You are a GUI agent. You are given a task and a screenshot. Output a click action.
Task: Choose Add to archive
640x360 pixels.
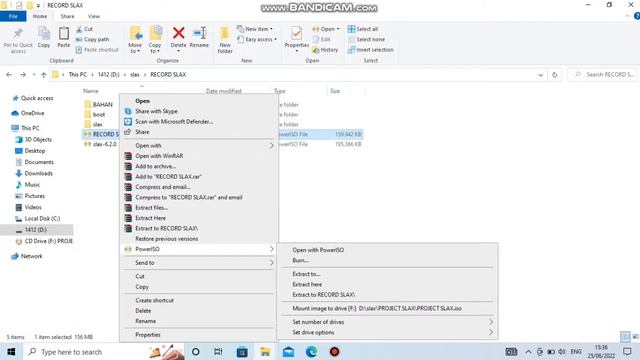[x=198, y=167]
